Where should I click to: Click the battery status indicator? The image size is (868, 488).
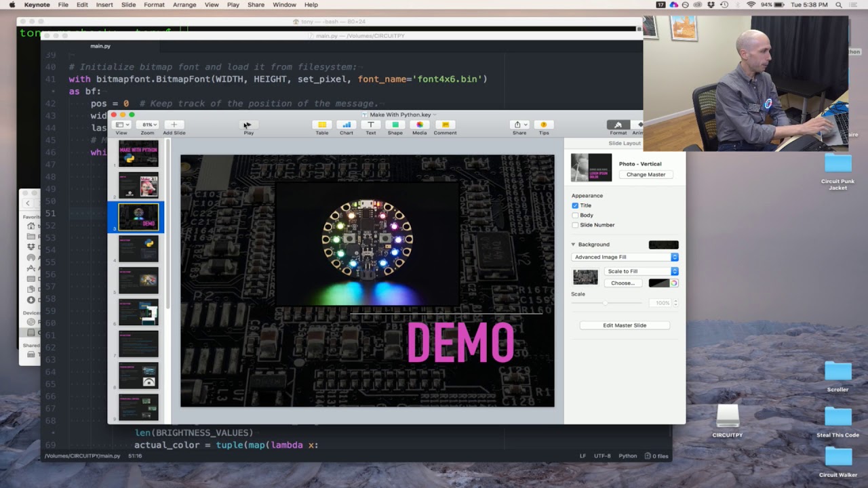tap(774, 5)
